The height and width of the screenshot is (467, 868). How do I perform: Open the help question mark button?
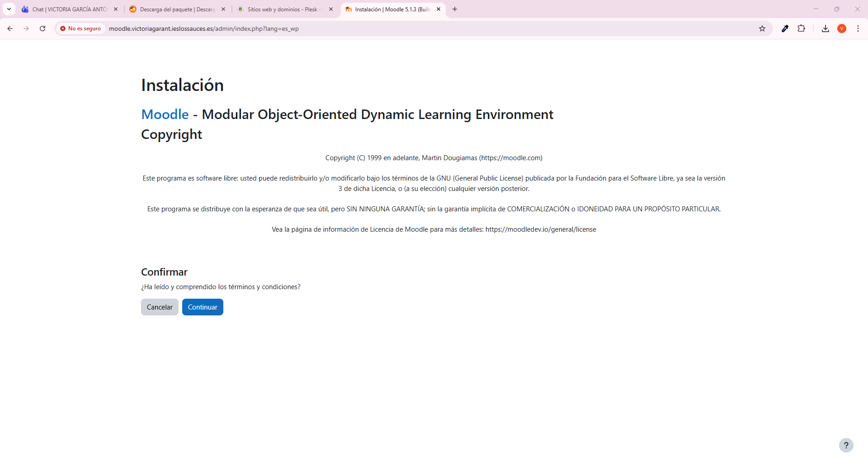[846, 445]
